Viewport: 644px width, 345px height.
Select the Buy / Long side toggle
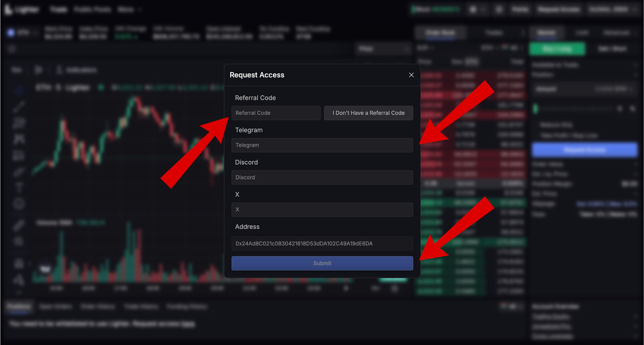tap(557, 49)
